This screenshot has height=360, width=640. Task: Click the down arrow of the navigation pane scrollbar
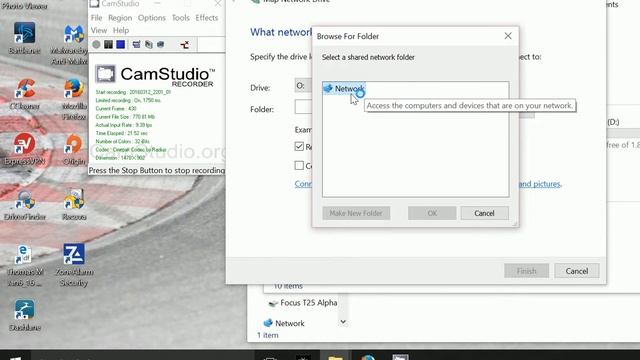tap(343, 322)
